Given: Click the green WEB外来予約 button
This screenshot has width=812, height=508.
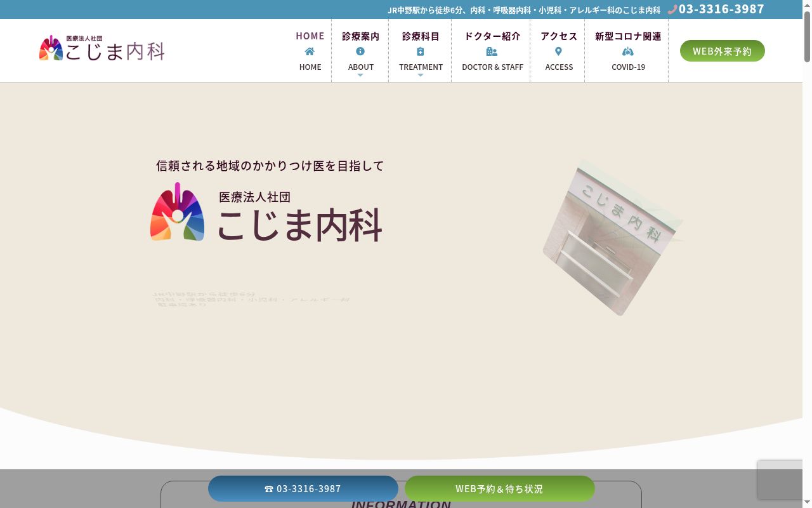Looking at the screenshot, I should click(x=723, y=51).
